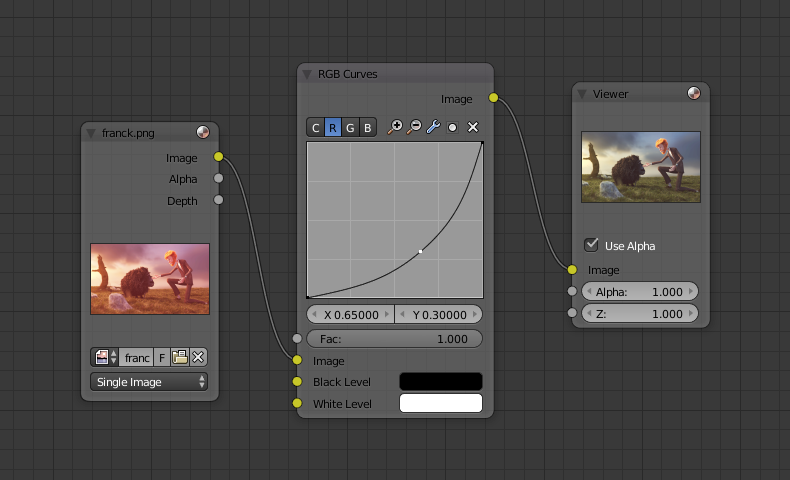790x480 pixels.
Task: Select the G green channel tab
Action: coord(350,127)
